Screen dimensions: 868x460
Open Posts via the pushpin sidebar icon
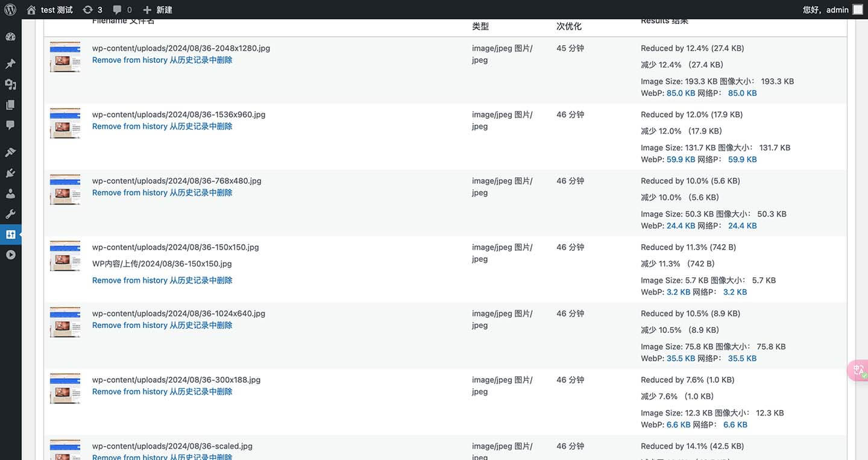click(10, 64)
